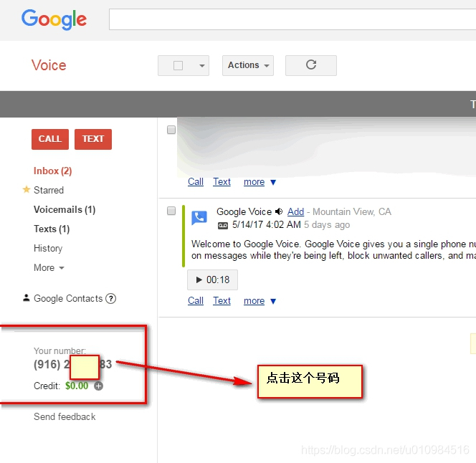The width and height of the screenshot is (476, 463).
Task: Play the 00:18 voicemail recording
Action: (x=212, y=280)
